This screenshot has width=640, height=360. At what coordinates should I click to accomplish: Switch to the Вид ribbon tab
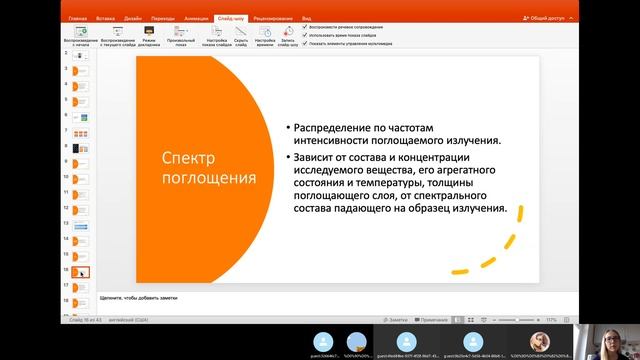tap(307, 18)
